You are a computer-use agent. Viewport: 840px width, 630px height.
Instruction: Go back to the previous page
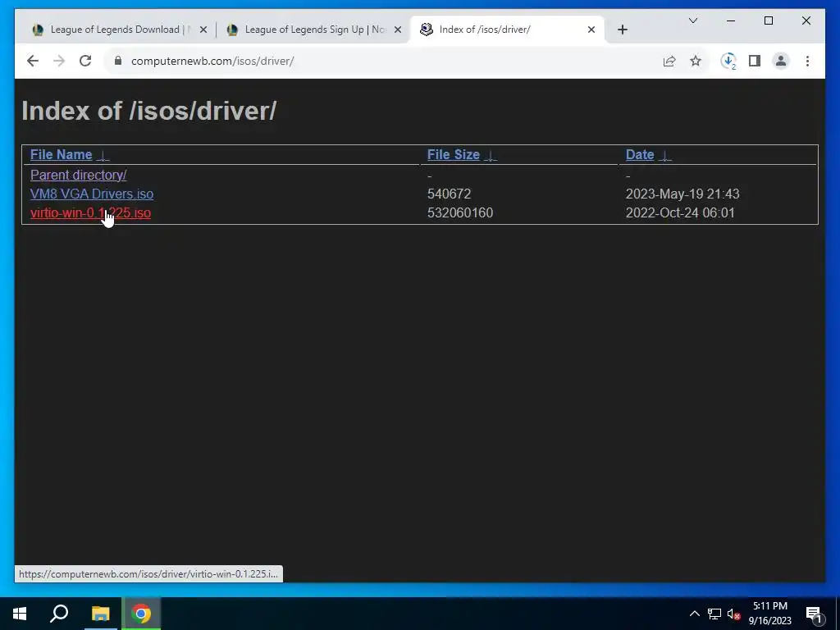click(x=33, y=61)
